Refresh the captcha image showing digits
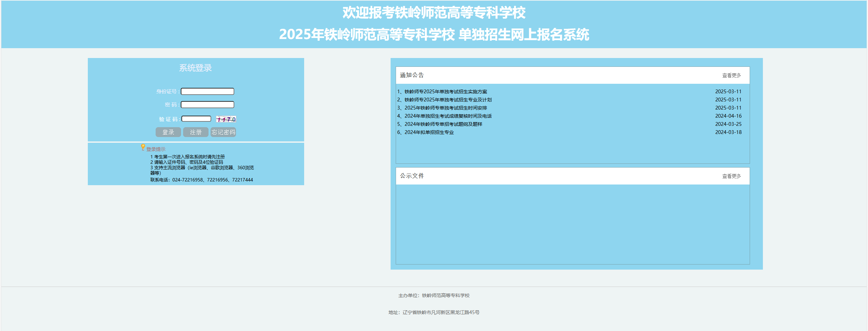The image size is (868, 331). tap(226, 119)
